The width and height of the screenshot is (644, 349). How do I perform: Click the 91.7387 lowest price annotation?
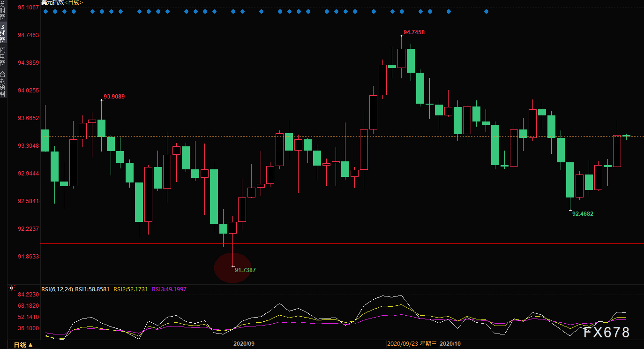click(245, 270)
